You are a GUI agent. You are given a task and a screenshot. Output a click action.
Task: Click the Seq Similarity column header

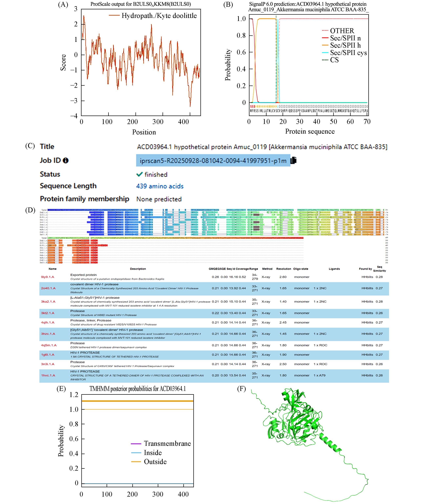[x=380, y=269]
